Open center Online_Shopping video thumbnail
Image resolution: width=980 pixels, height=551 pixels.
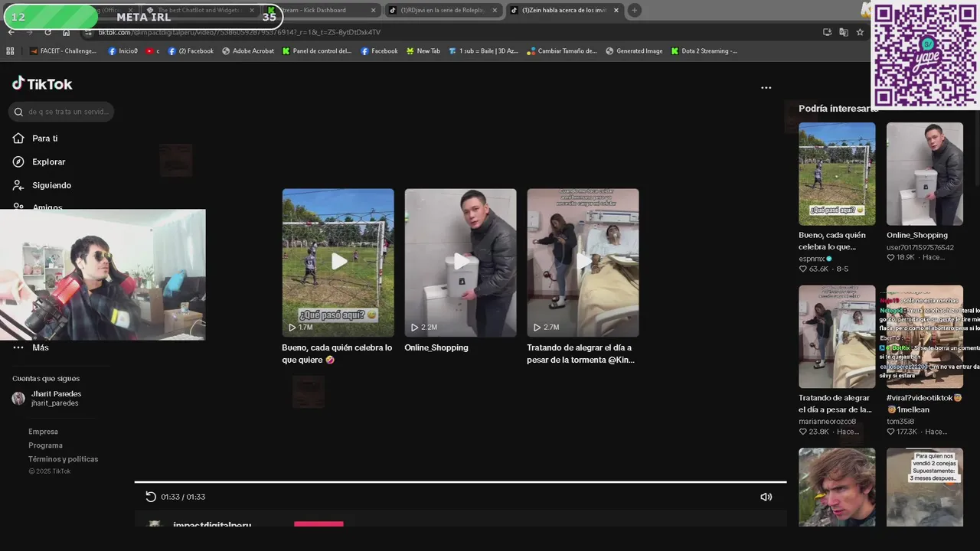pyautogui.click(x=460, y=262)
